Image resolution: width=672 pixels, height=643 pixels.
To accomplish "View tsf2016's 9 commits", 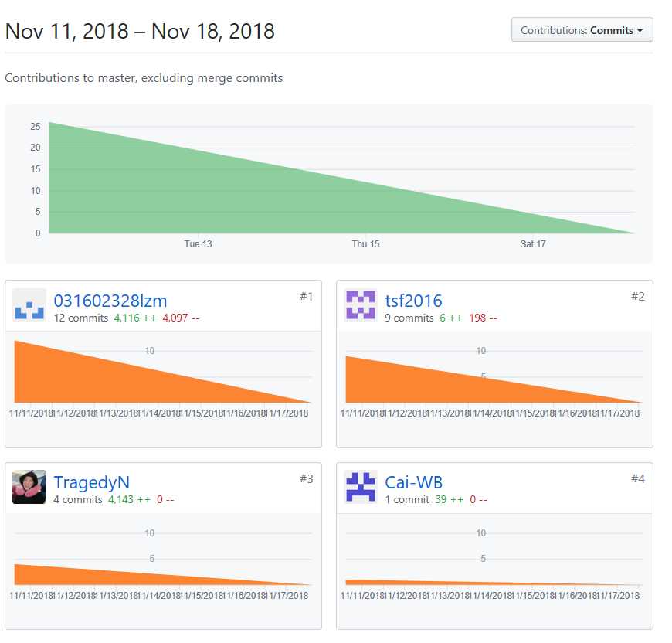I will point(409,318).
